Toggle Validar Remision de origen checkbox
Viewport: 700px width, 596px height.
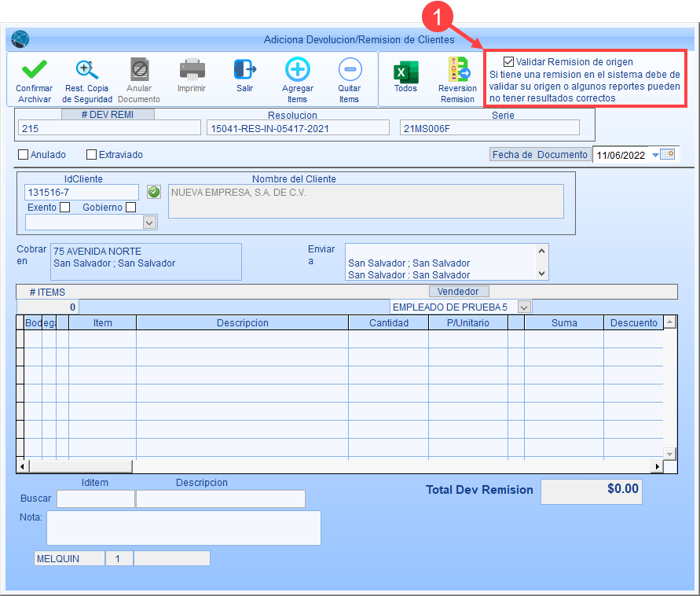pyautogui.click(x=508, y=61)
